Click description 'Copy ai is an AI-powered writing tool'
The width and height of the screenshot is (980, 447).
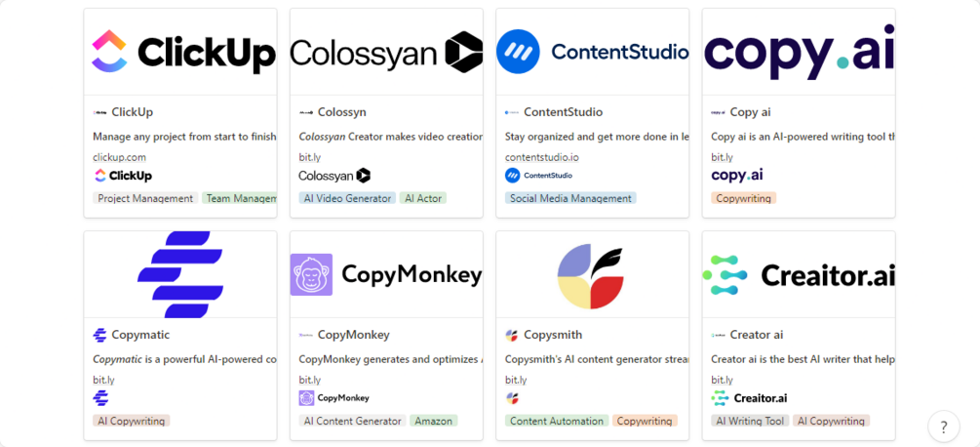(x=804, y=137)
